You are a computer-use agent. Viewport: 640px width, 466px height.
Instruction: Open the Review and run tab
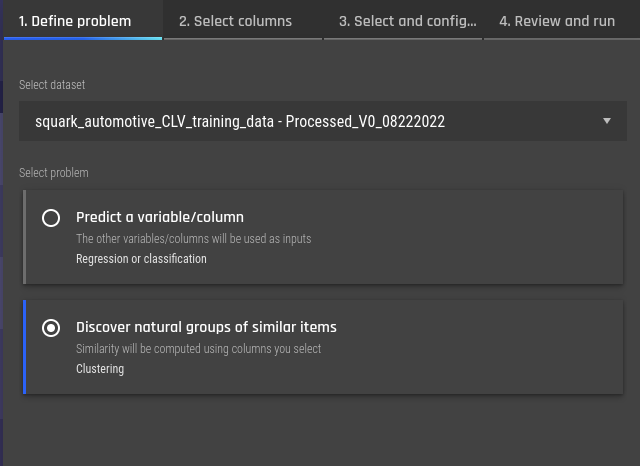pyautogui.click(x=557, y=21)
